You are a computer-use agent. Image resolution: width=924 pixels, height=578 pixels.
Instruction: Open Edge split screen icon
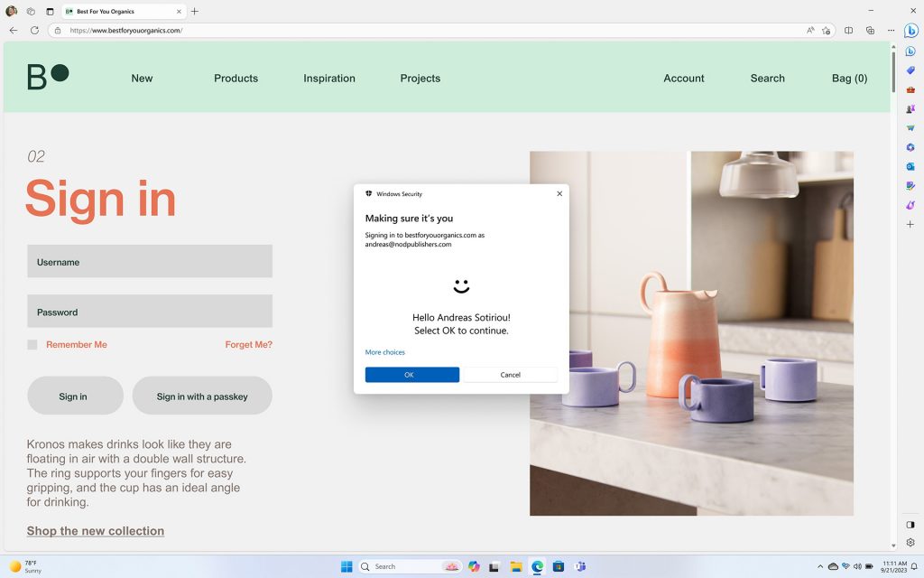click(x=848, y=30)
